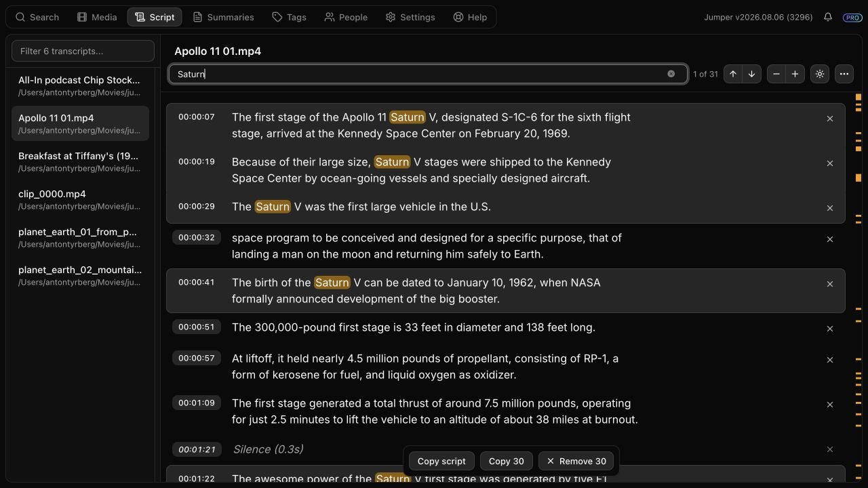Open the more options ellipsis menu

click(844, 74)
